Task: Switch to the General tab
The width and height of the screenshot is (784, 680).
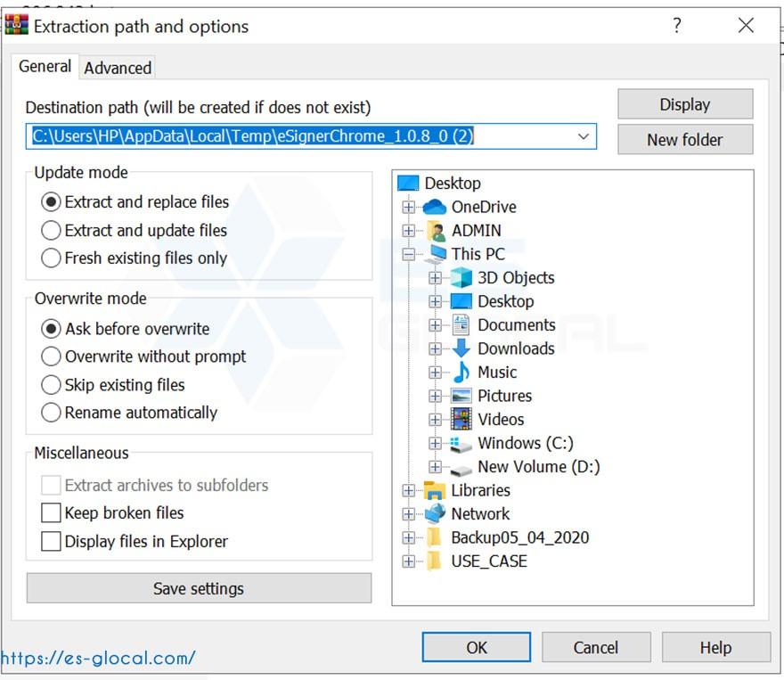Action: coord(45,67)
